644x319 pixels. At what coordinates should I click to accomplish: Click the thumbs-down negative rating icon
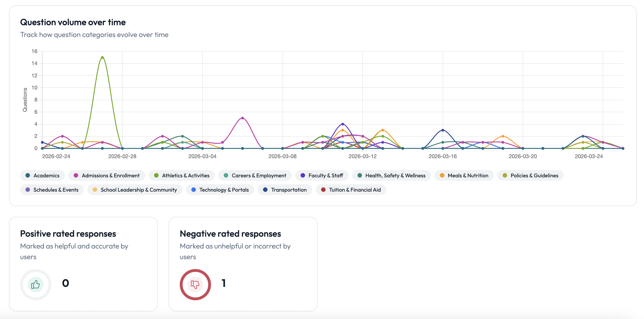click(195, 284)
